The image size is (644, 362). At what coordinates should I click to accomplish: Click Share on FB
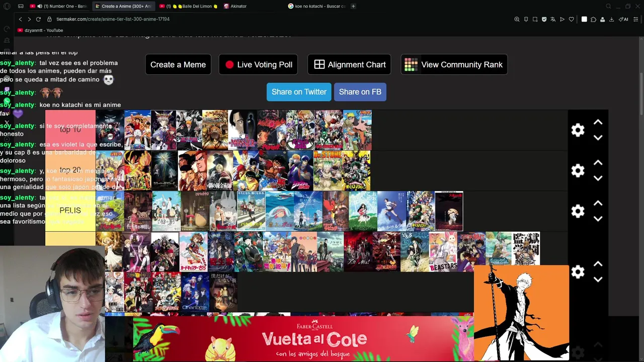(x=360, y=92)
